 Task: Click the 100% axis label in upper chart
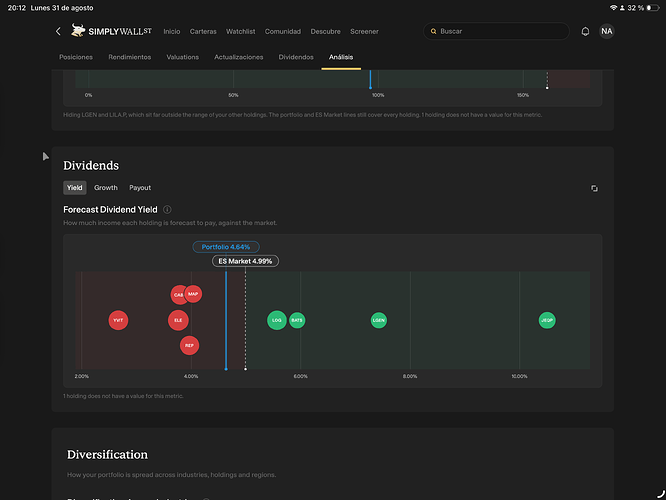378,95
